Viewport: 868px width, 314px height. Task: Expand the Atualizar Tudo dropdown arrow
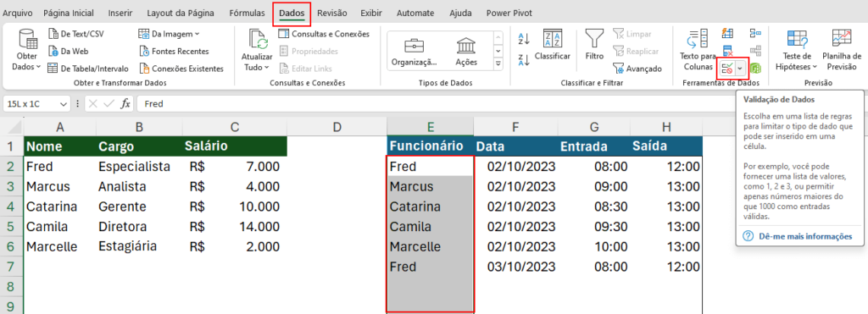coord(267,68)
